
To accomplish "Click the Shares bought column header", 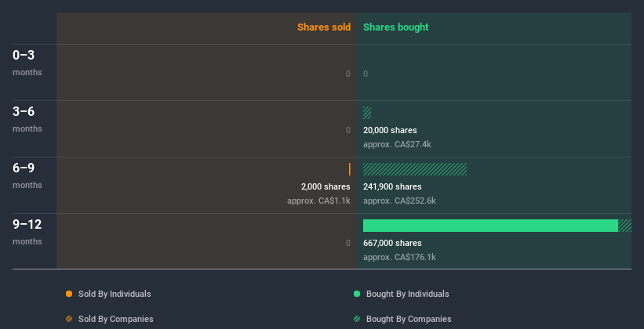I will tap(395, 27).
